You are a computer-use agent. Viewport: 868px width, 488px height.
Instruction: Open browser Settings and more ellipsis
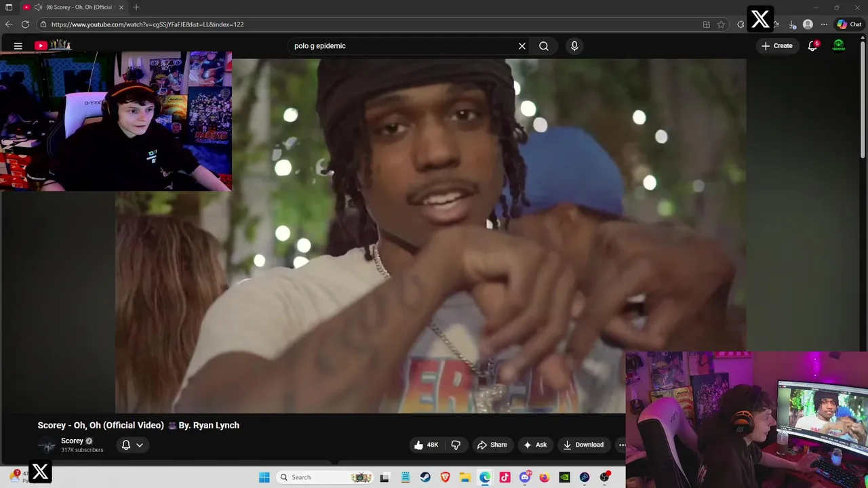824,24
